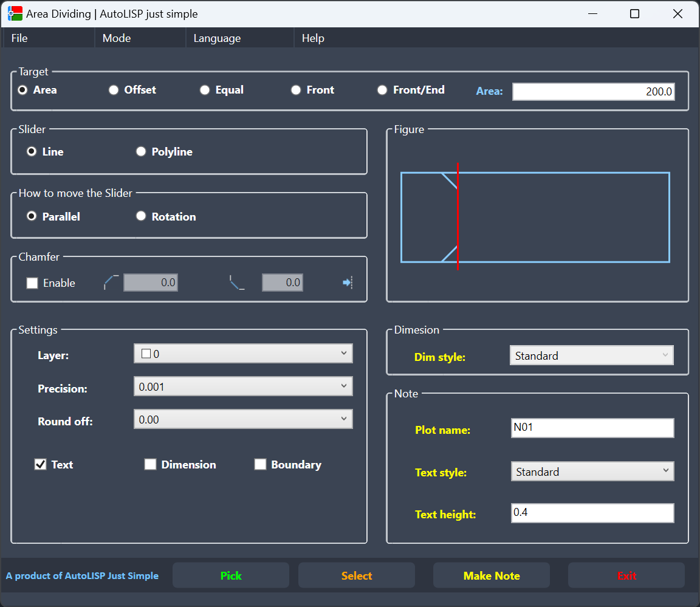The height and width of the screenshot is (607, 700).
Task: Open the Language menu
Action: coord(217,38)
